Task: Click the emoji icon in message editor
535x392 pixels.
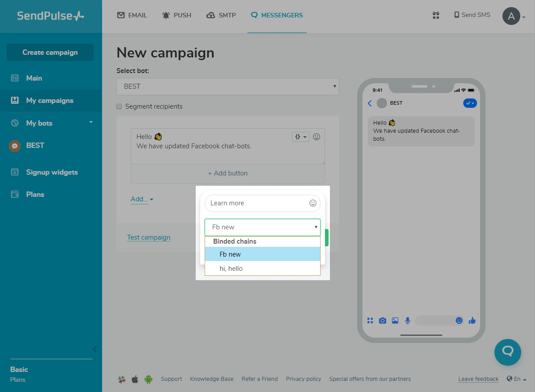Action: point(317,137)
